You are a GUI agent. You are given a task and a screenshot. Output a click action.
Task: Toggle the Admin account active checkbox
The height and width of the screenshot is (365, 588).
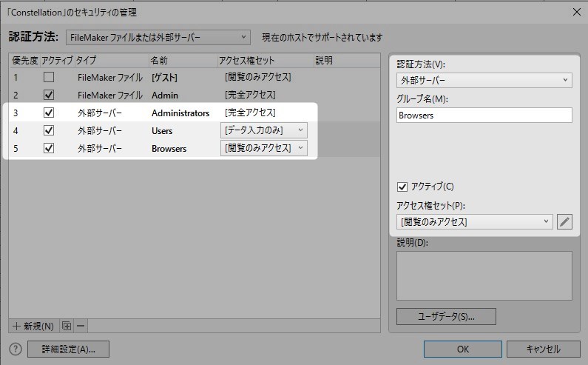click(49, 95)
